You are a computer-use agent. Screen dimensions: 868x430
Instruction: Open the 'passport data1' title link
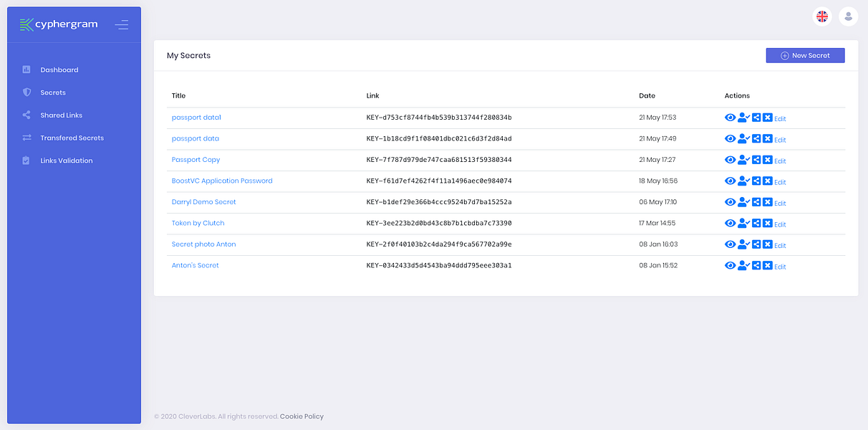(196, 118)
